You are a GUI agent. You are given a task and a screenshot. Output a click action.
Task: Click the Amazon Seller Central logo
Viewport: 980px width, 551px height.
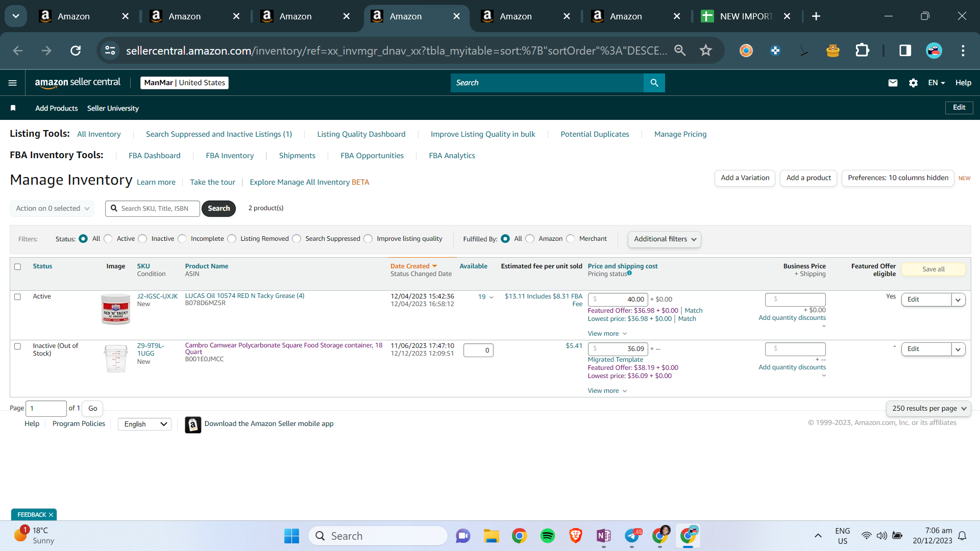[x=78, y=83]
